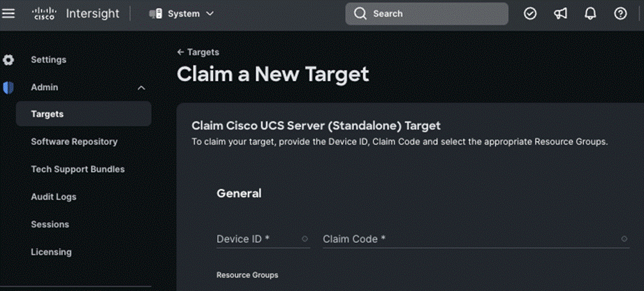Open the System service selector dropdown
The image size is (644, 291).
tap(182, 14)
